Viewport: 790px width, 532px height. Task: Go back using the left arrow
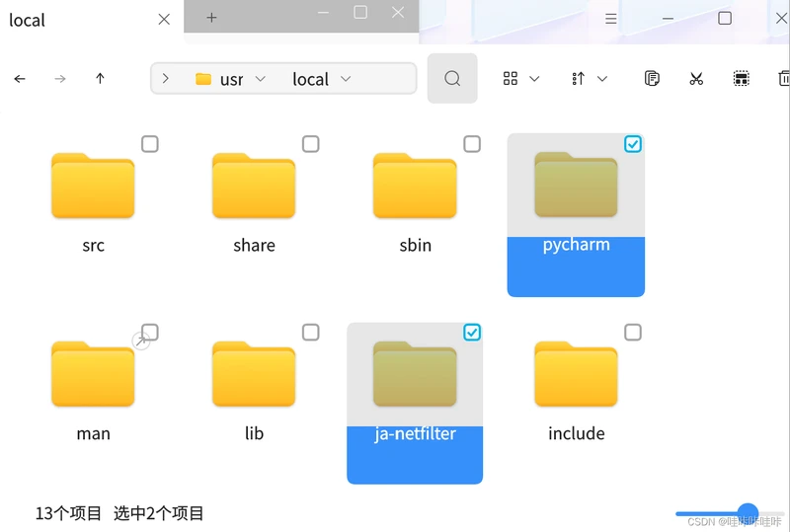click(20, 79)
